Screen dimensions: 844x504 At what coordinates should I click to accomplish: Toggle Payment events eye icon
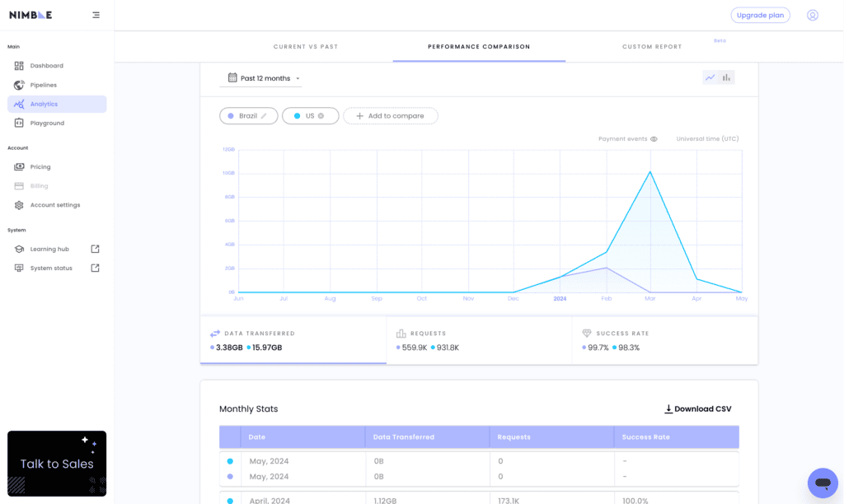tap(654, 139)
